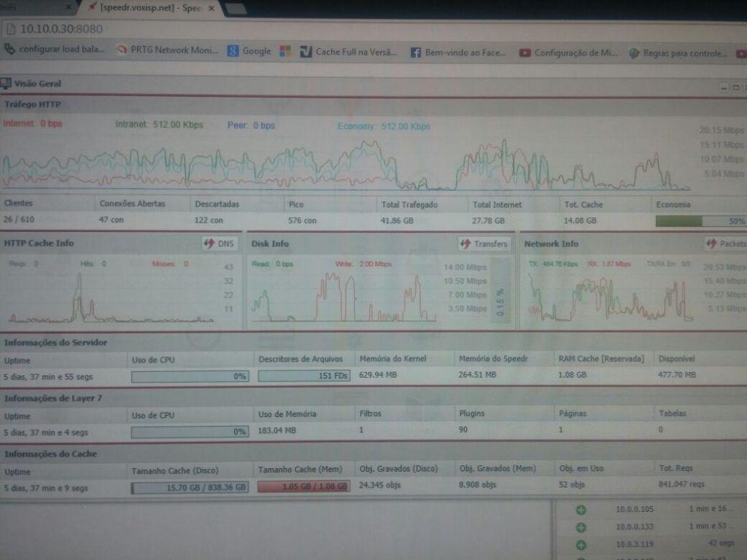Image resolution: width=747 pixels, height=560 pixels.
Task: Expand the 10.0.0.105 client entry
Action: pos(581,510)
